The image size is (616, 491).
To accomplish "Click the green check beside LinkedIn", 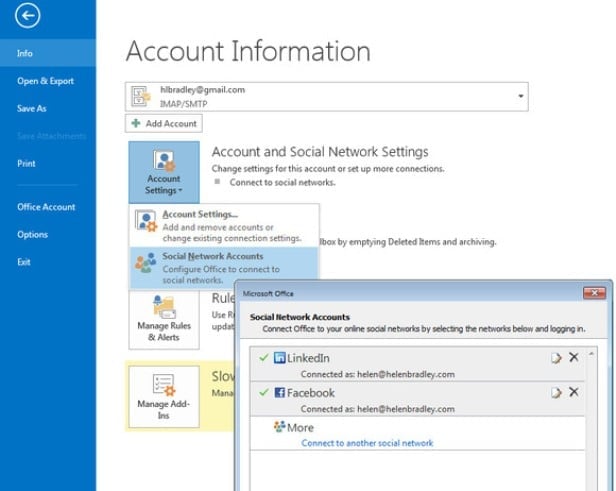I will pyautogui.click(x=264, y=357).
